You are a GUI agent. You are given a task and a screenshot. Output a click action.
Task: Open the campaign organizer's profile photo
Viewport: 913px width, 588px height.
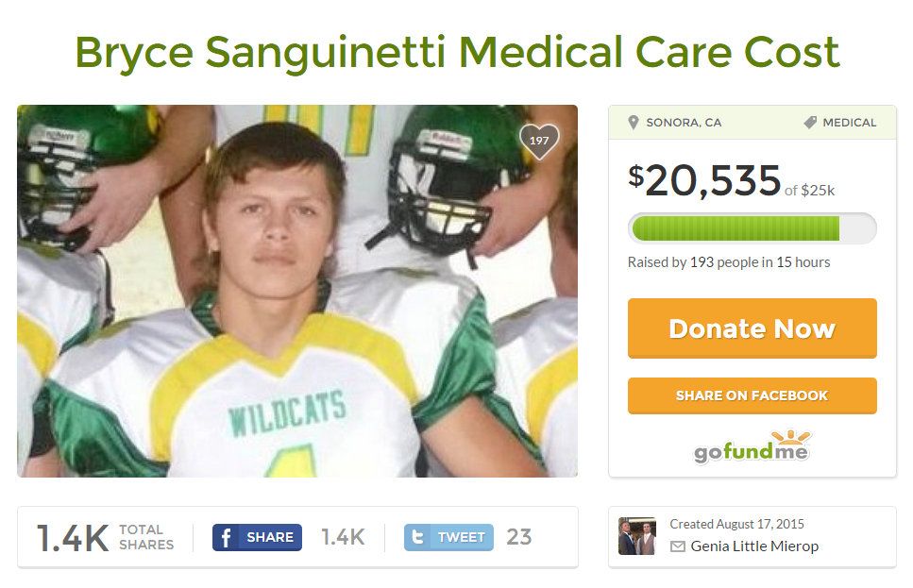(636, 535)
